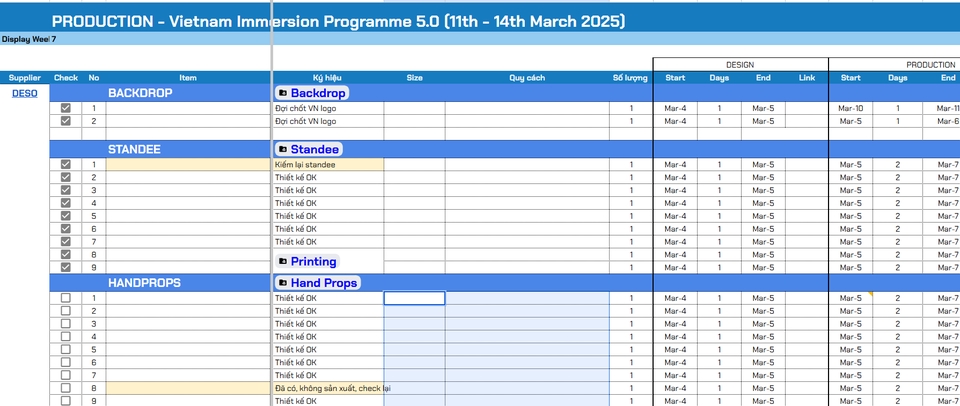Open the DESO supplier link
This screenshot has width=960, height=406.
[x=24, y=93]
